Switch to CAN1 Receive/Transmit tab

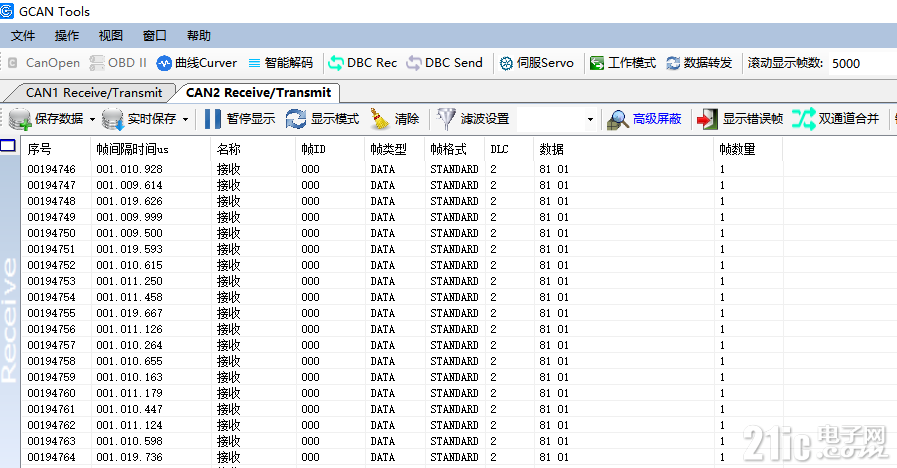[93, 93]
